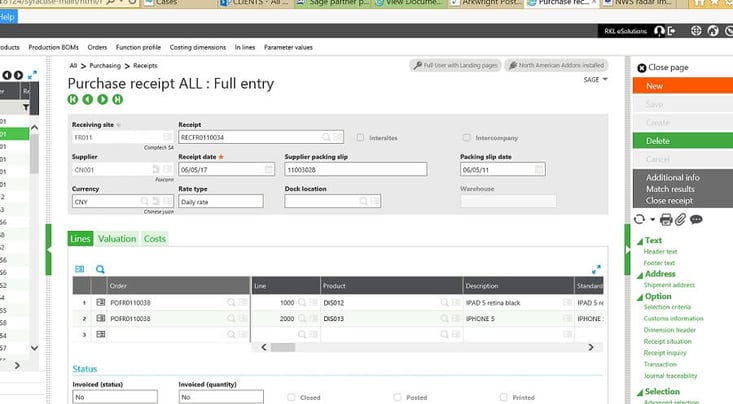Open attachments paperclip icon
The width and height of the screenshot is (733, 404).
click(680, 219)
